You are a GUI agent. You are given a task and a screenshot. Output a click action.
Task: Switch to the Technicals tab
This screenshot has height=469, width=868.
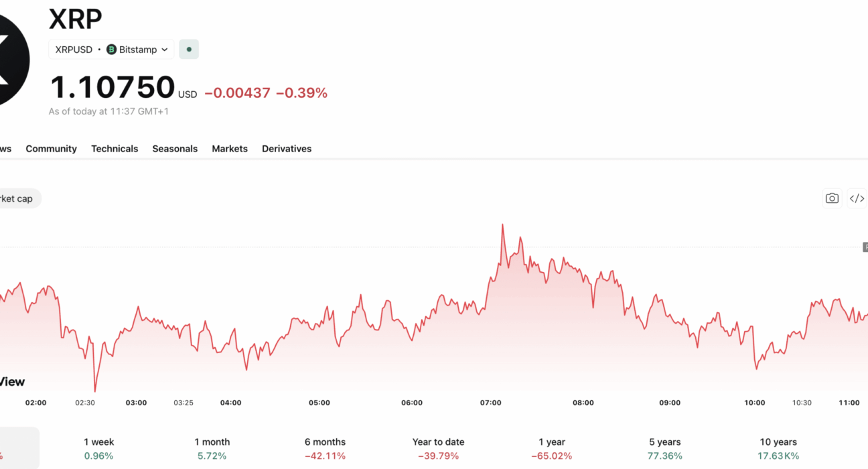pyautogui.click(x=115, y=149)
